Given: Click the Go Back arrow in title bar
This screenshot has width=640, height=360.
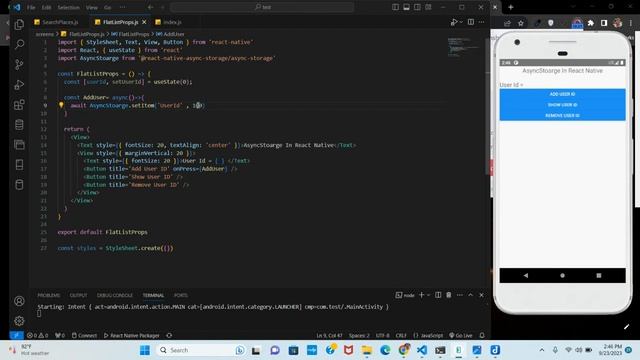Looking at the screenshot, I should (x=151, y=7).
